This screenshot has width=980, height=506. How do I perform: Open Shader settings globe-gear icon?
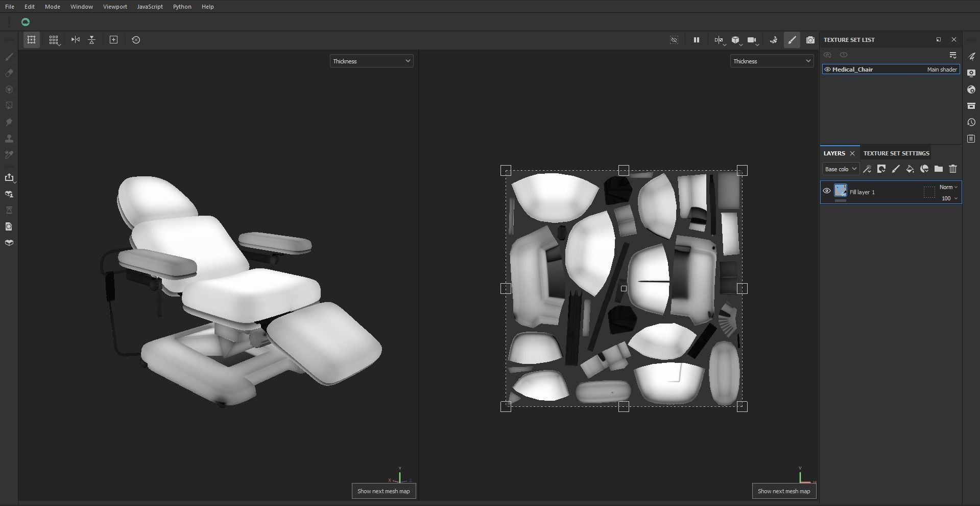pyautogui.click(x=971, y=89)
